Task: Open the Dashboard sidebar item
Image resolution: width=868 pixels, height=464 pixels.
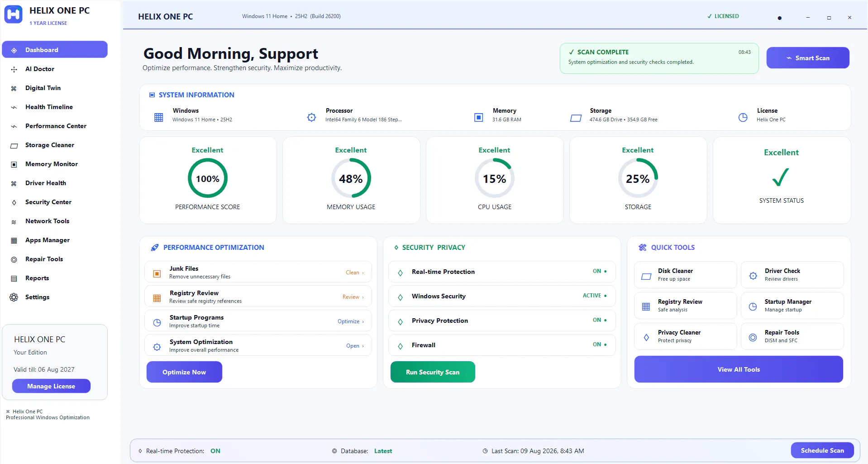Action: [55, 50]
